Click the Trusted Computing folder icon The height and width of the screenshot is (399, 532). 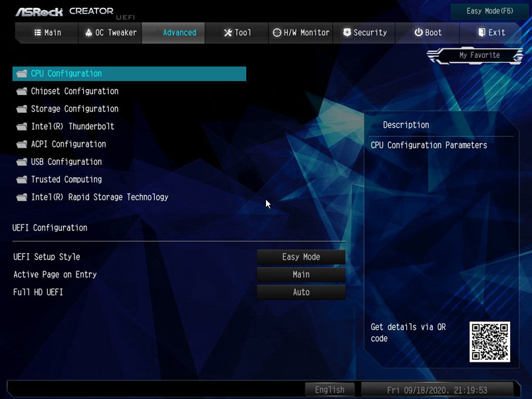tap(22, 180)
